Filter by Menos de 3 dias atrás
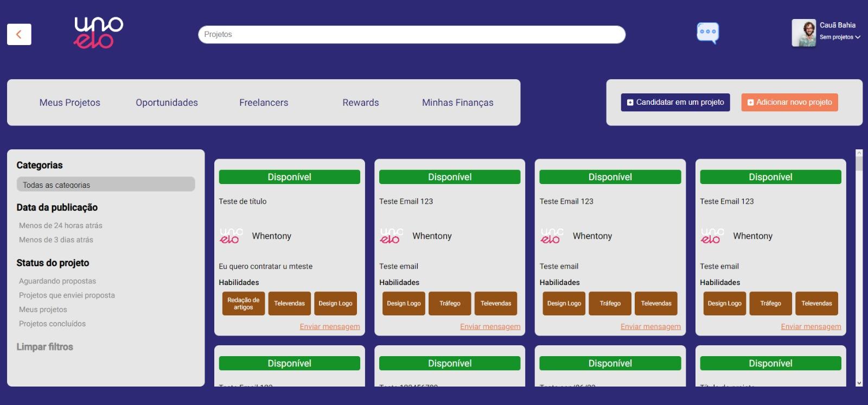Image resolution: width=868 pixels, height=405 pixels. (56, 239)
